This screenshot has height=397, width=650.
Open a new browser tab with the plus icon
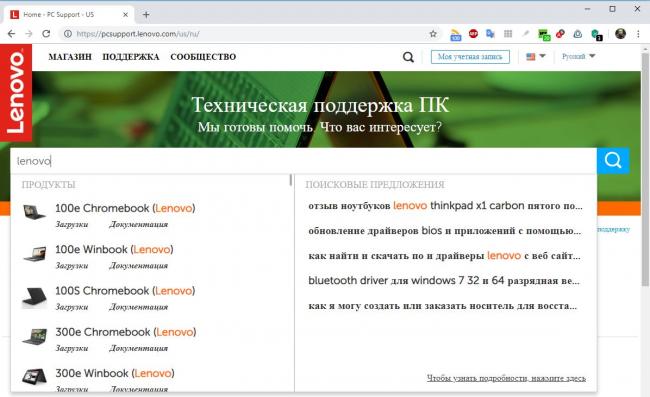(x=146, y=15)
